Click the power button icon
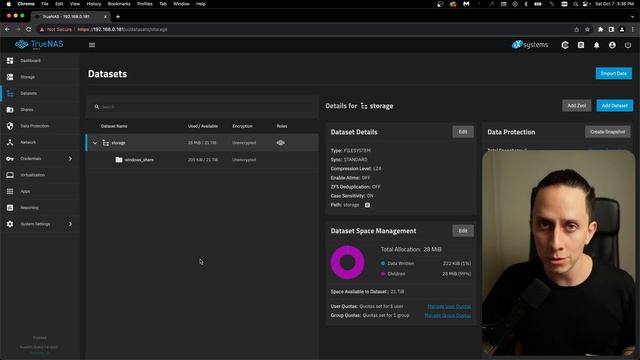This screenshot has height=360, width=640. click(x=628, y=45)
